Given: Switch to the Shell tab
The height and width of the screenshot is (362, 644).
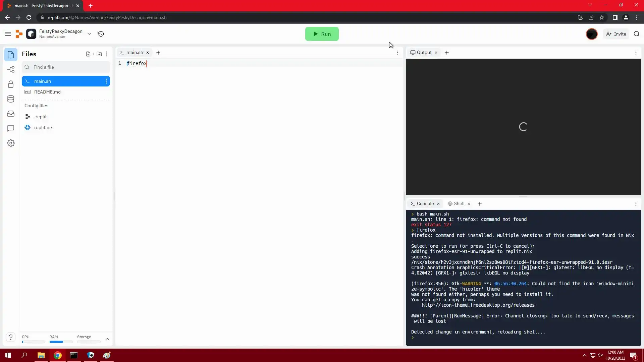Looking at the screenshot, I should (x=459, y=204).
